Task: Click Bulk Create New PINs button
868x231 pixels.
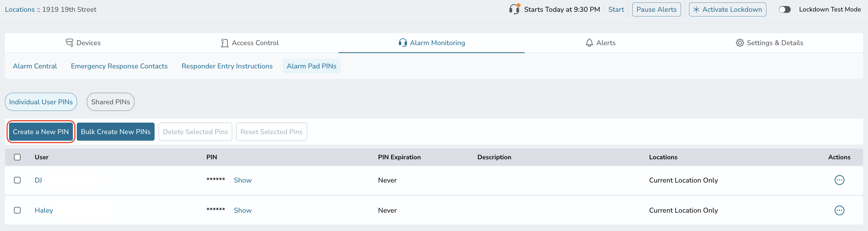Action: [116, 132]
